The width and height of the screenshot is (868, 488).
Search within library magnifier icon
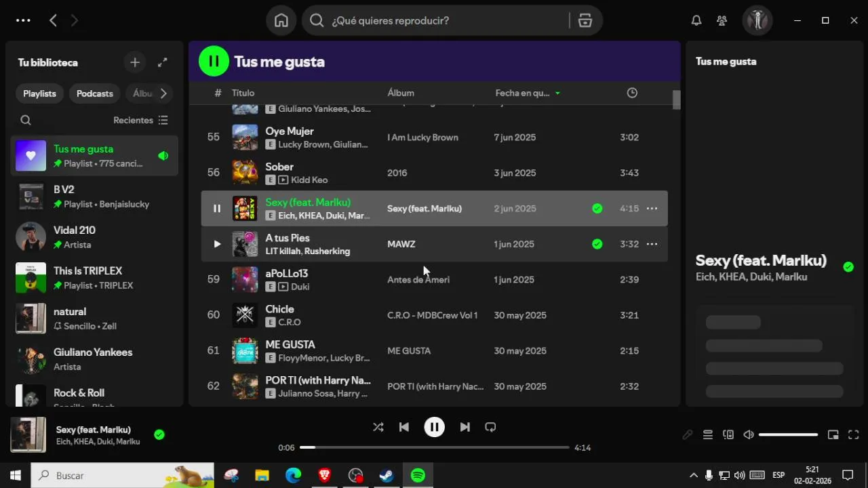pyautogui.click(x=26, y=120)
